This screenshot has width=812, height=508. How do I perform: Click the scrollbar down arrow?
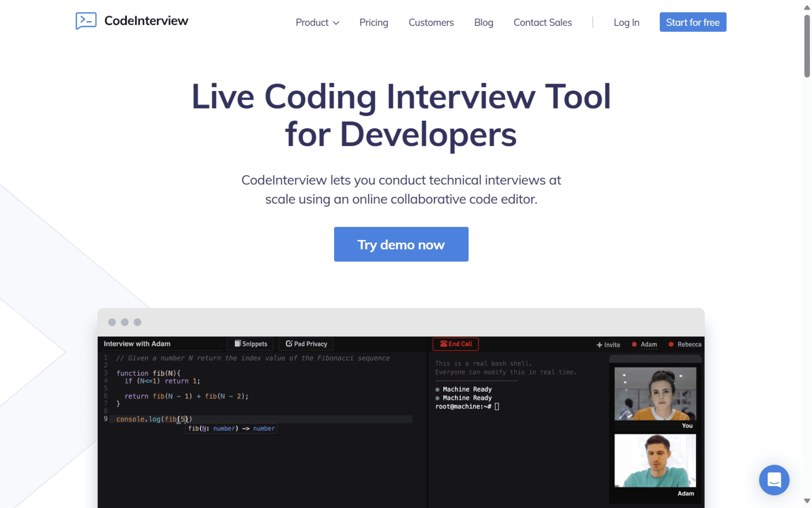coord(807,501)
